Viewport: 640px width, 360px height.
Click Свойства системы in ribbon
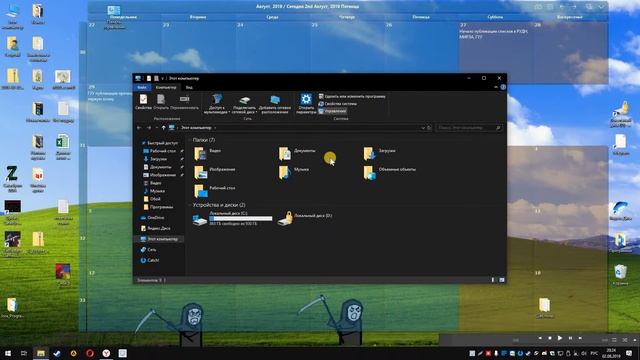(x=337, y=104)
